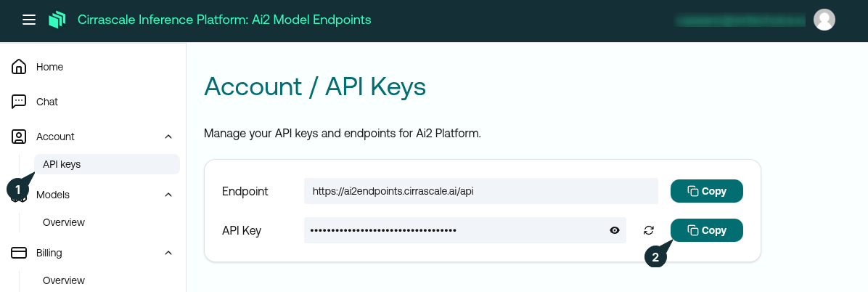This screenshot has height=292, width=868.
Task: Open Overview under Models
Action: click(64, 222)
